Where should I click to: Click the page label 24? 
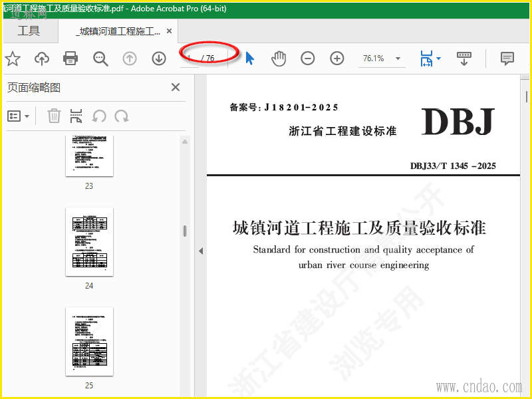click(x=89, y=286)
